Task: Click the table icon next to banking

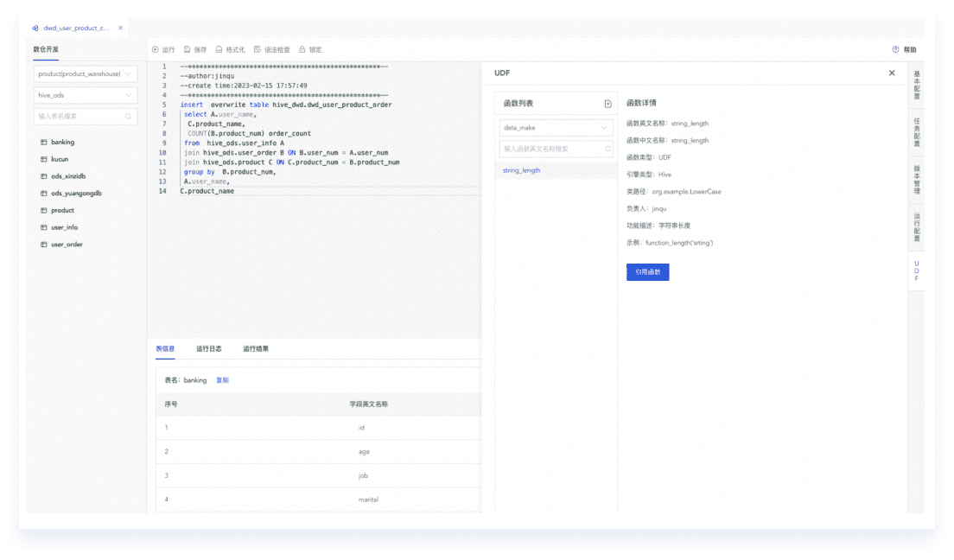Action: click(42, 142)
